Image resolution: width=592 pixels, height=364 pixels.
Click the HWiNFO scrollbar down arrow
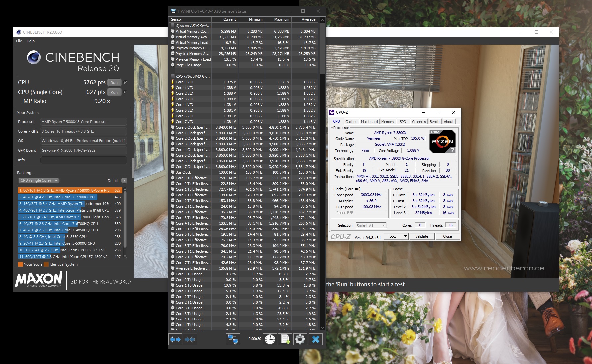(x=322, y=328)
